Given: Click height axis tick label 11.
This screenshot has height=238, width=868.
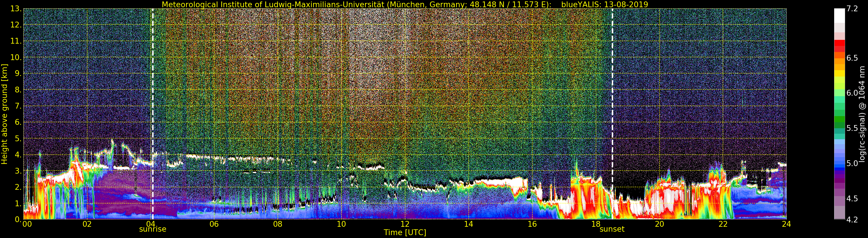Looking at the screenshot, I should click(16, 41).
